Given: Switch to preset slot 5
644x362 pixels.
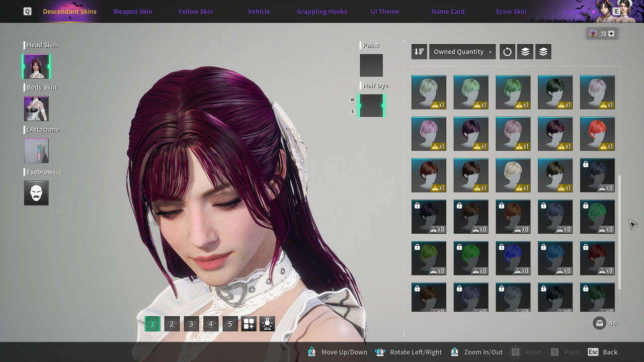Looking at the screenshot, I should point(230,324).
